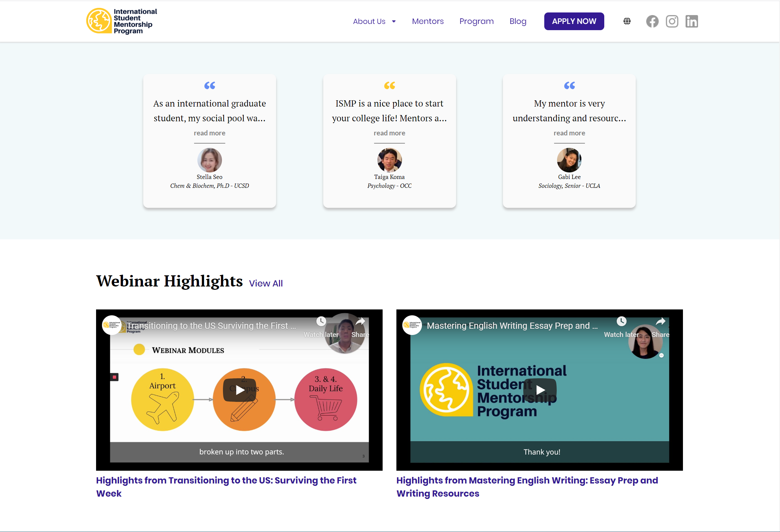Click Share arrow on Mastering English video
The width and height of the screenshot is (780, 532).
[660, 322]
